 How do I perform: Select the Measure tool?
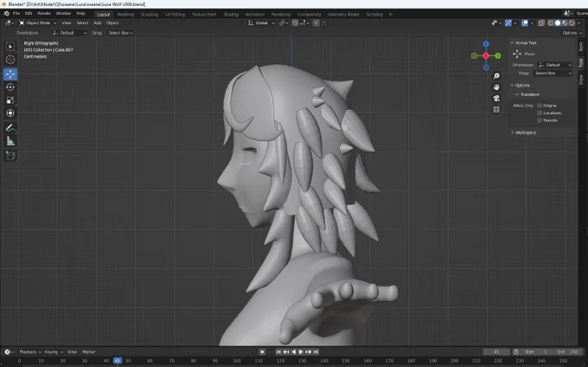click(10, 141)
